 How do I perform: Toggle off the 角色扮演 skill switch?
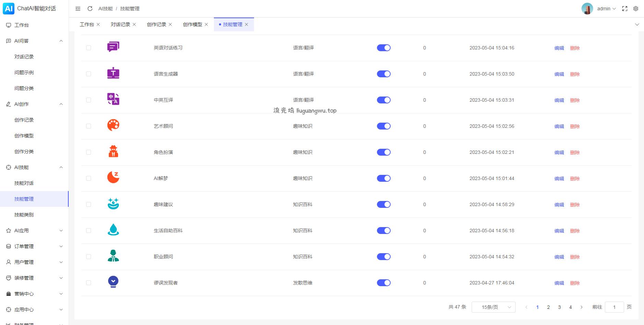click(383, 152)
